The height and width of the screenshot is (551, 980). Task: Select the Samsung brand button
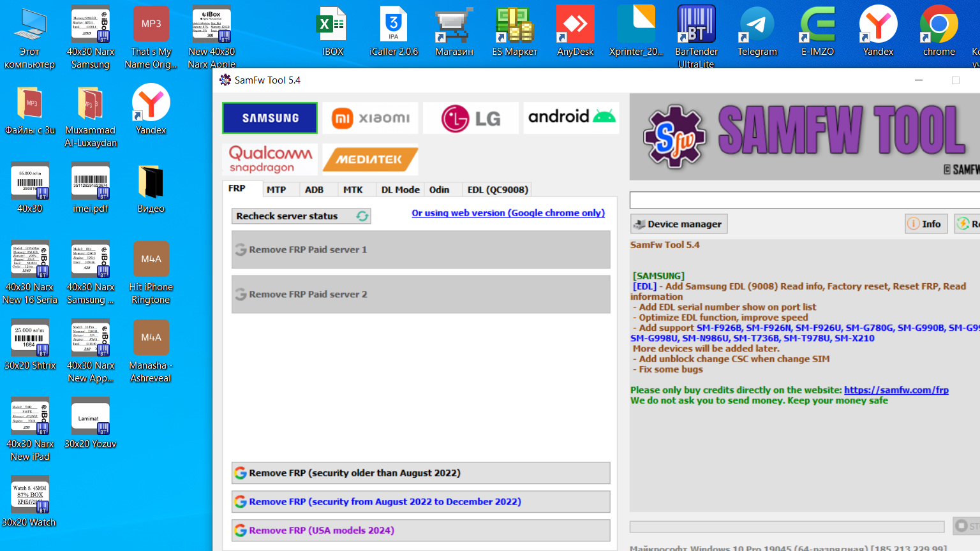pyautogui.click(x=270, y=118)
